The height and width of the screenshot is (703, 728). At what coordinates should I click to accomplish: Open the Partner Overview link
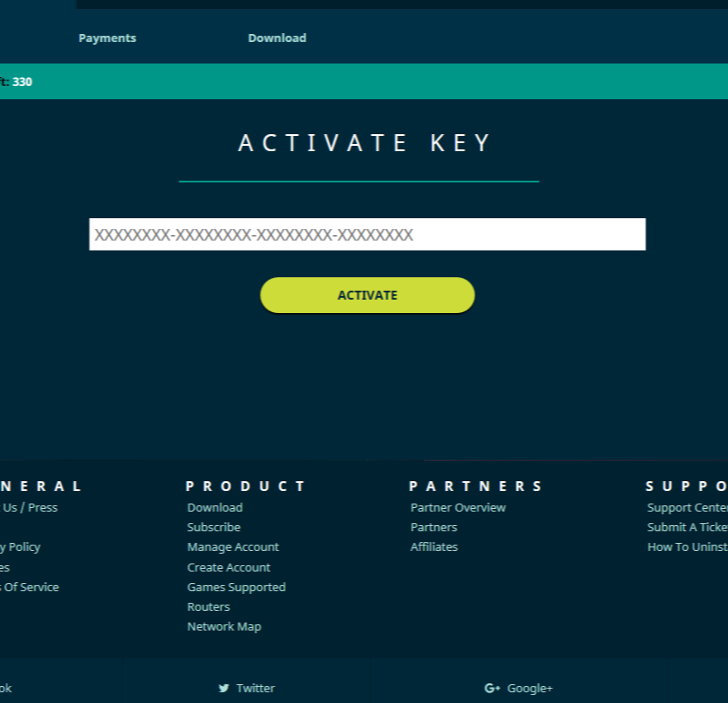(x=458, y=507)
